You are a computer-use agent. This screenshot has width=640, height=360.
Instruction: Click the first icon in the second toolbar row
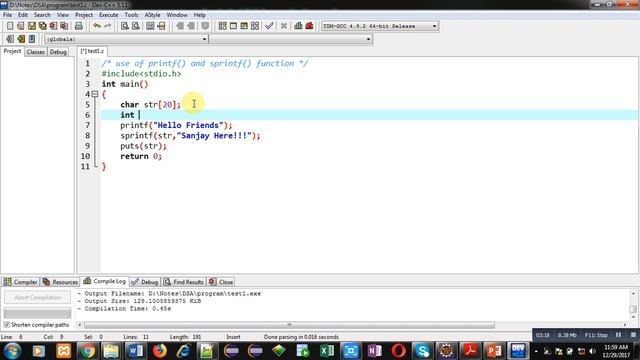(x=10, y=39)
